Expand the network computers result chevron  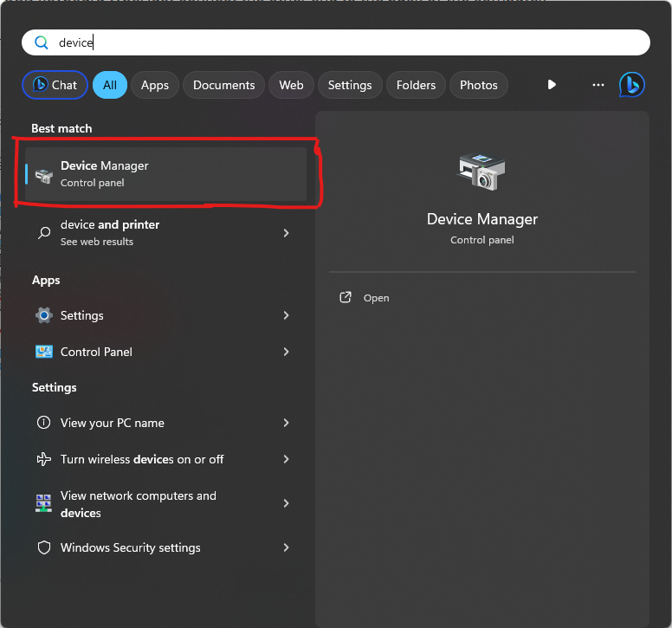click(x=286, y=503)
